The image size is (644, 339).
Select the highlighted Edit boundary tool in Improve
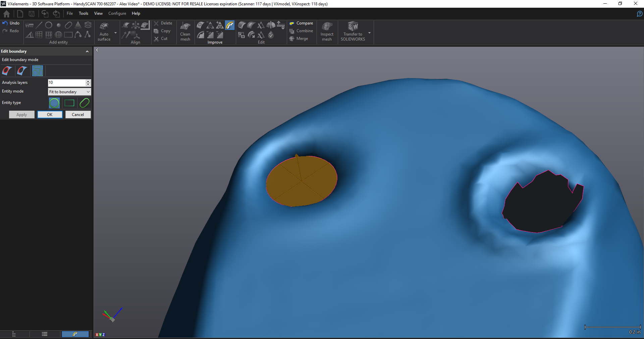click(230, 25)
